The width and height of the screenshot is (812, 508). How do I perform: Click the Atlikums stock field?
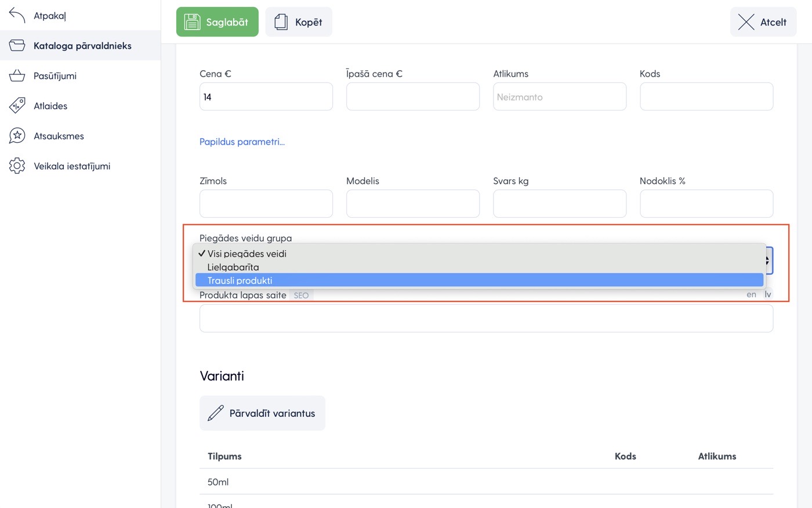pos(560,96)
